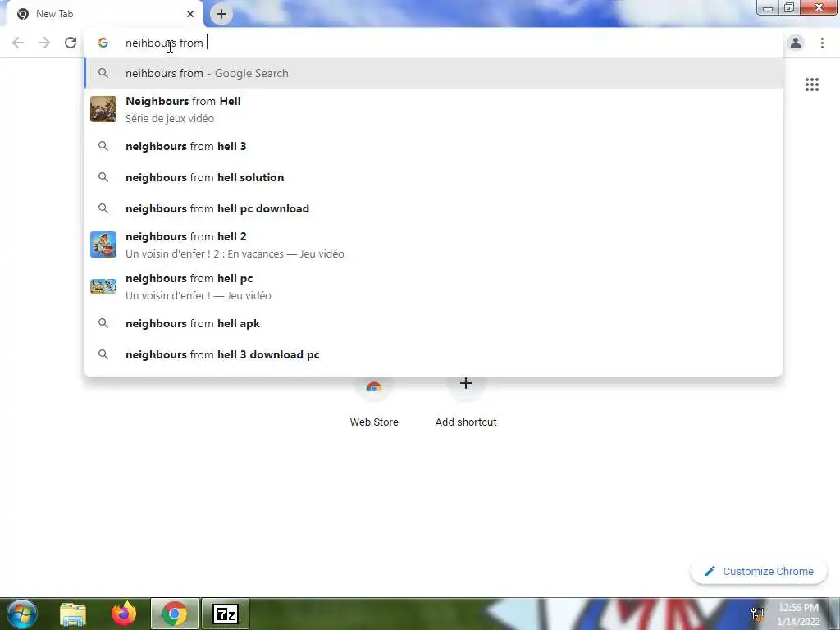Open 7-Zip from the taskbar
840x630 pixels.
[x=225, y=614]
